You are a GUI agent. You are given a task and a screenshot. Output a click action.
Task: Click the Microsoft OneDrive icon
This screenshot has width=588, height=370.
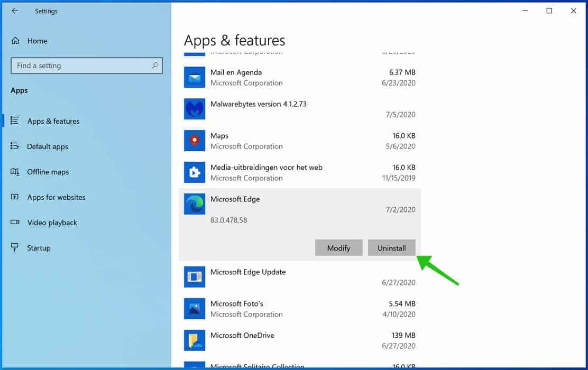pyautogui.click(x=194, y=340)
